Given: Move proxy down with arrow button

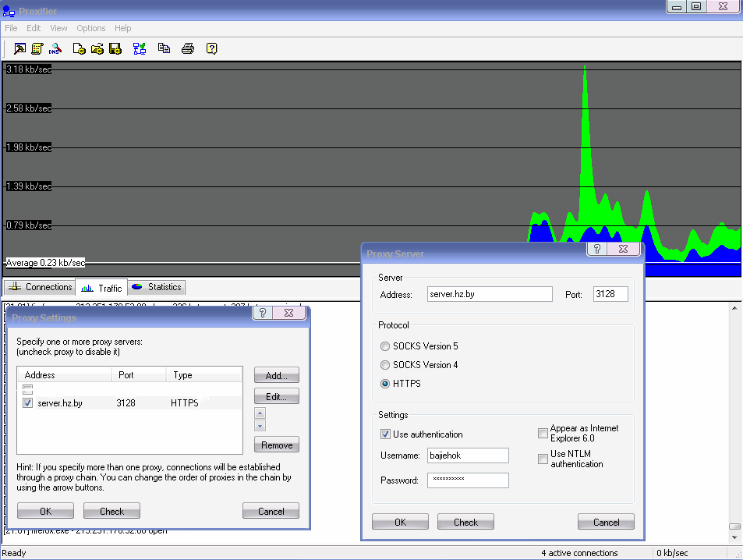Looking at the screenshot, I should pyautogui.click(x=260, y=425).
